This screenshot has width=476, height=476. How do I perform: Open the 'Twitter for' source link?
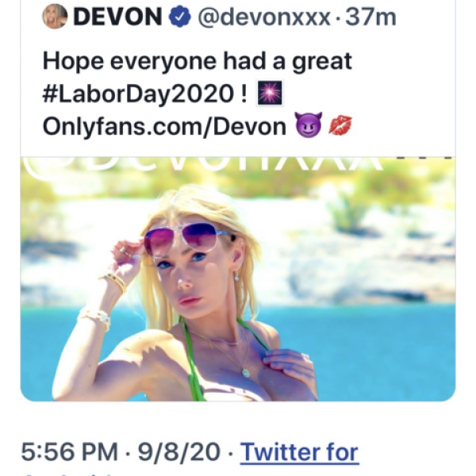(x=300, y=453)
